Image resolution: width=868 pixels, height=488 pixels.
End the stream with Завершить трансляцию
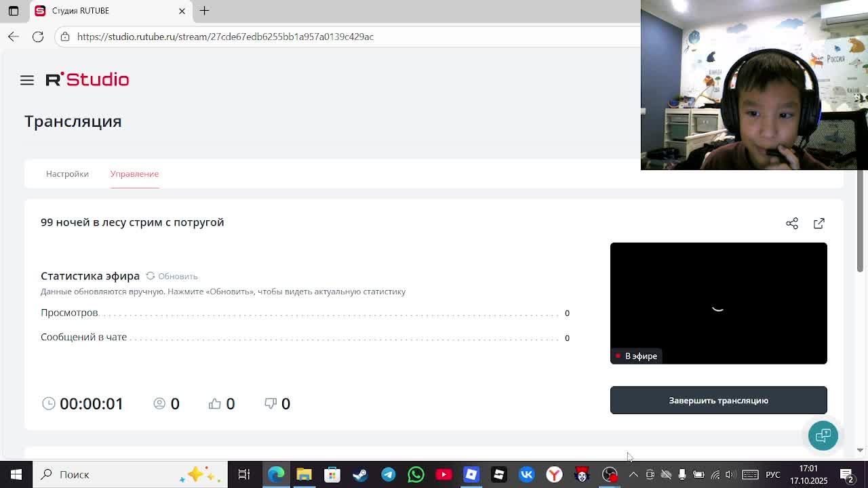719,401
